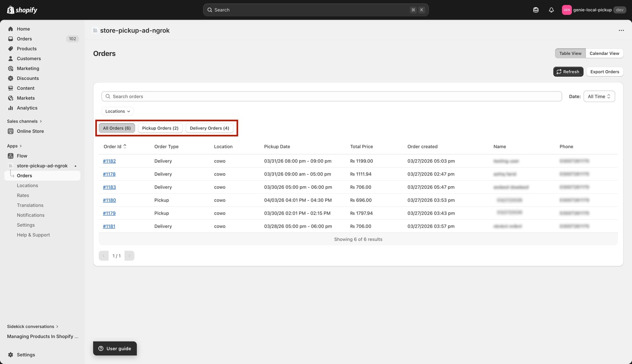The width and height of the screenshot is (632, 364).
Task: Open the Marketing section
Action: 28,68
